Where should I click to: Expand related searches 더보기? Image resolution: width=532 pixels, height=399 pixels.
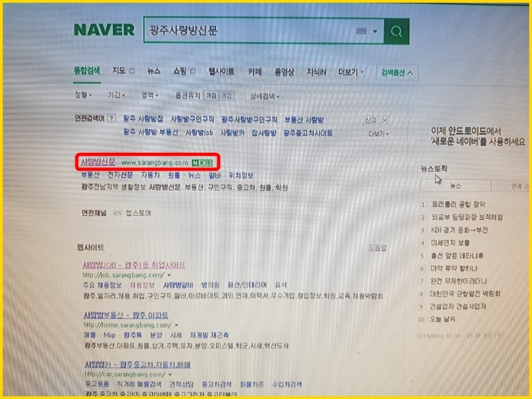pyautogui.click(x=378, y=134)
